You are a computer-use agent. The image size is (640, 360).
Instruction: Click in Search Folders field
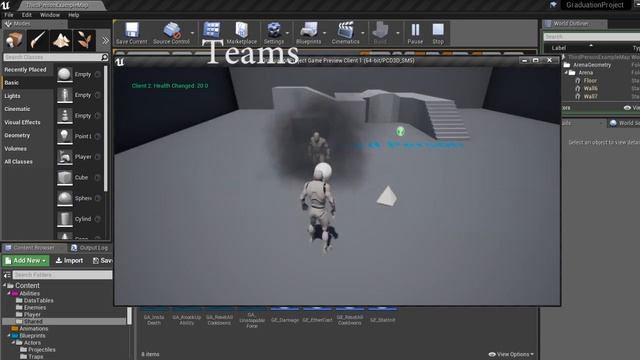tap(62, 275)
